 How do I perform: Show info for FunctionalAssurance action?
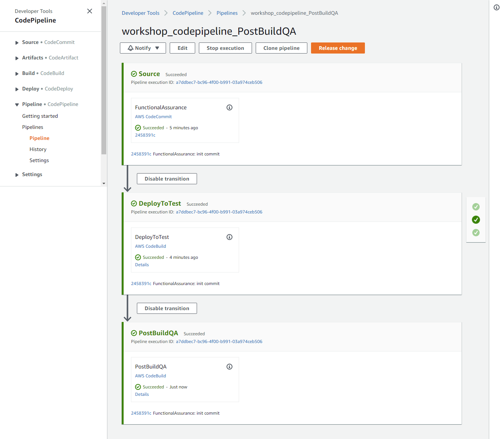tap(229, 107)
